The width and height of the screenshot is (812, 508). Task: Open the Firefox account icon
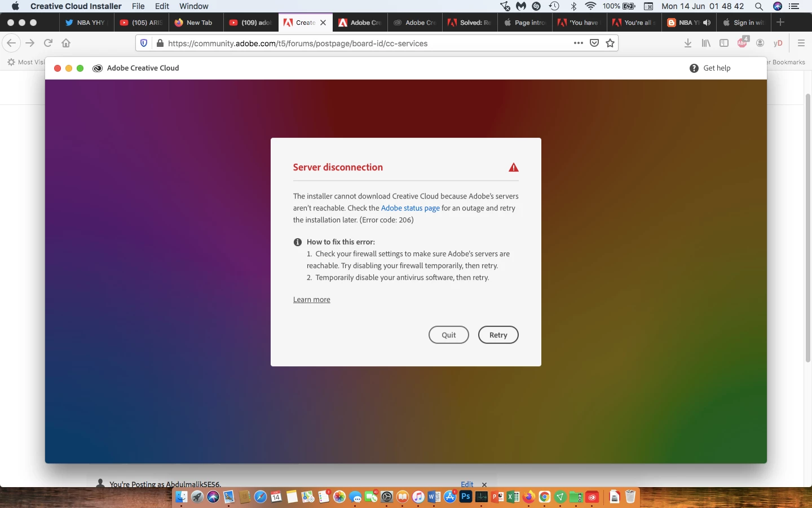tap(760, 43)
